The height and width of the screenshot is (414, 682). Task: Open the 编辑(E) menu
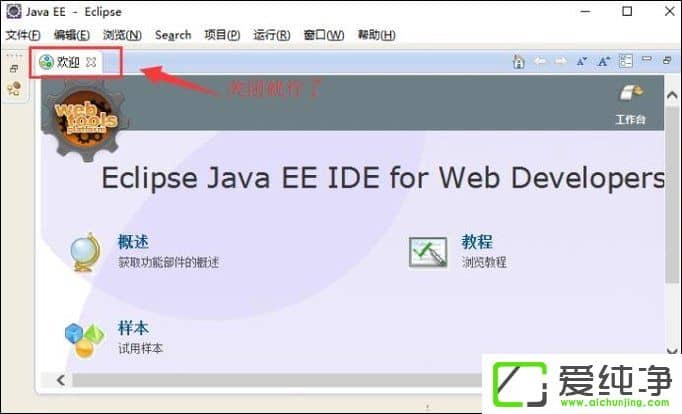(x=72, y=35)
